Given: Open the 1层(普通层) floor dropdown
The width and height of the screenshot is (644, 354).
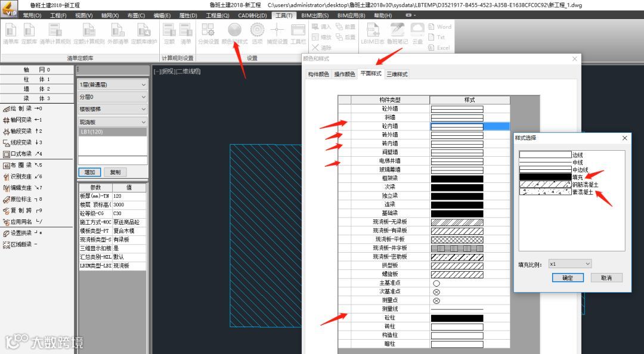Looking at the screenshot, I should pyautogui.click(x=113, y=85).
